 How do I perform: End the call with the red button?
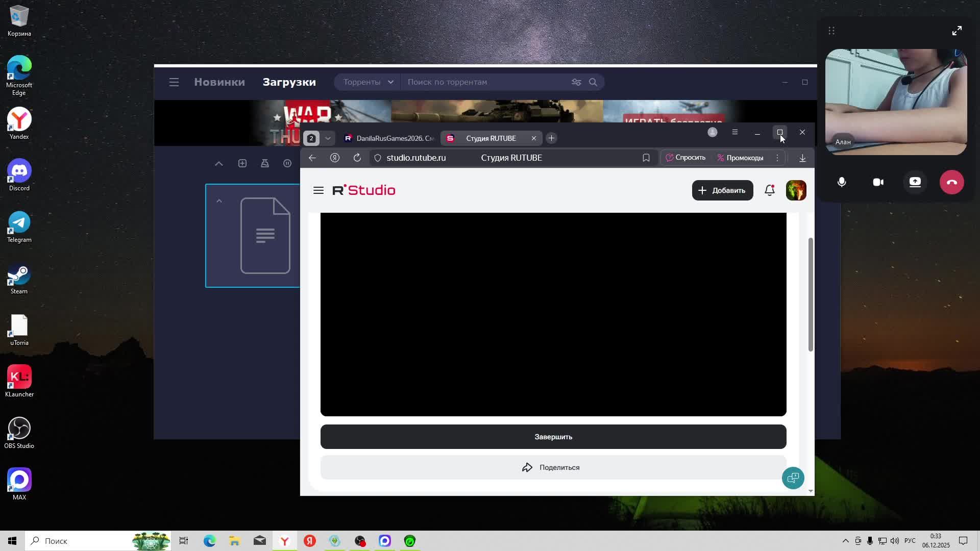point(951,182)
